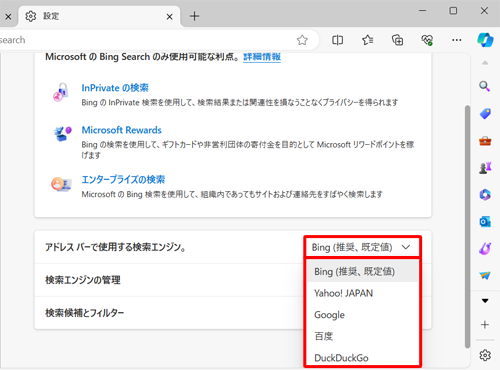Screen dimensions: 500x370
Task: Choose DuckDuckGo as search engine
Action: click(362, 358)
